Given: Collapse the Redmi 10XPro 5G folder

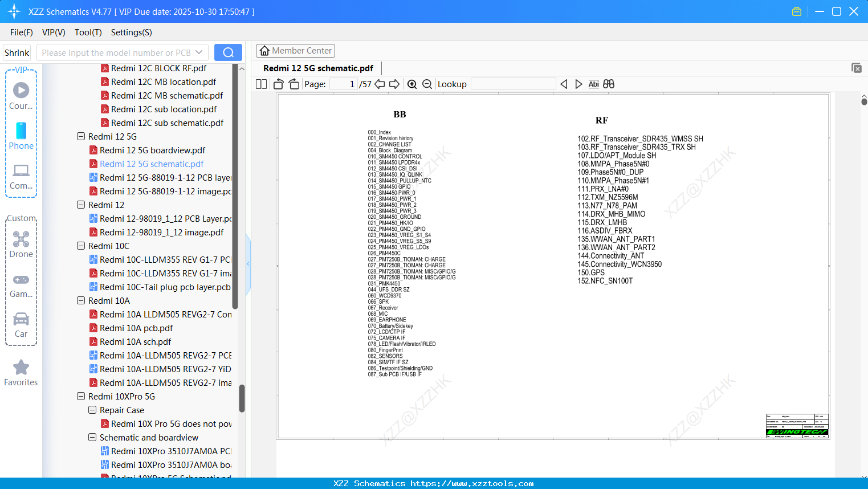Looking at the screenshot, I should pos(81,397).
